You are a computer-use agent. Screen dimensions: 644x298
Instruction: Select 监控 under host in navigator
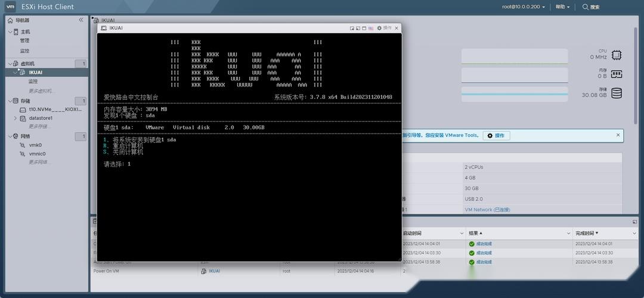24,51
